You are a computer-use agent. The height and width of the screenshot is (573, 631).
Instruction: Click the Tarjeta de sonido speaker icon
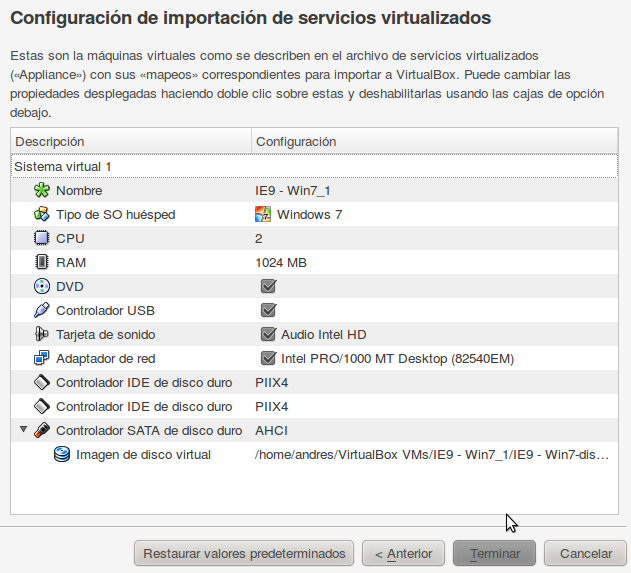[x=42, y=334]
